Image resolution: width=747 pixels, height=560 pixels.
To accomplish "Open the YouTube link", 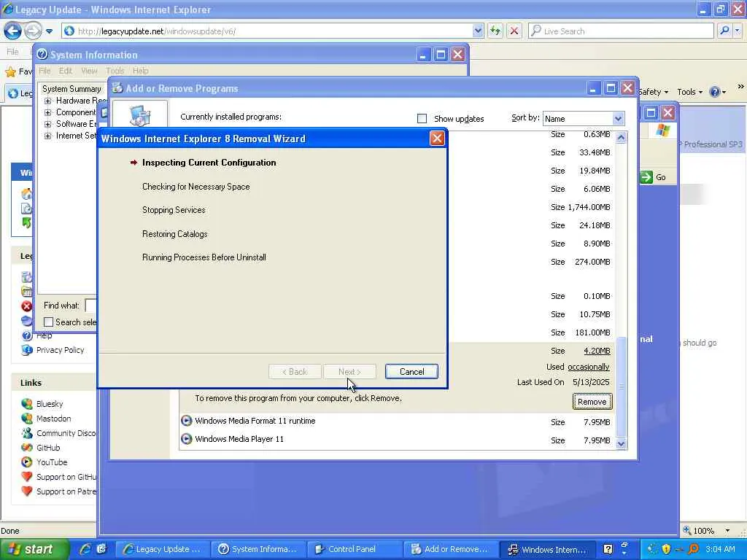I will pyautogui.click(x=52, y=462).
